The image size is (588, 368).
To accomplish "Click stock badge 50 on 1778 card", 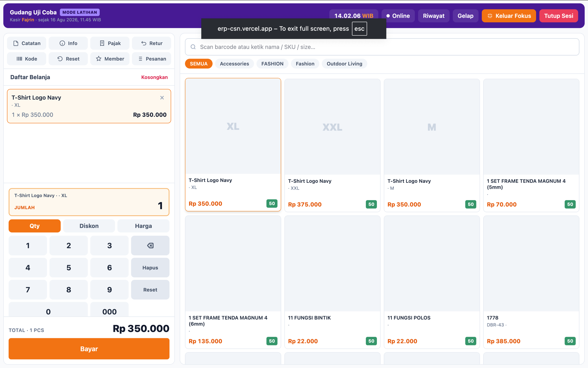I will (x=570, y=341).
